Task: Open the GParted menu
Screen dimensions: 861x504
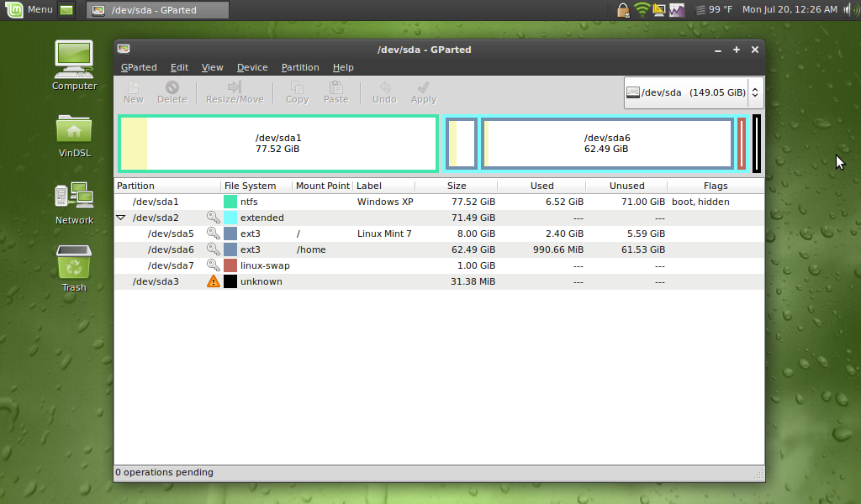Action: [139, 67]
